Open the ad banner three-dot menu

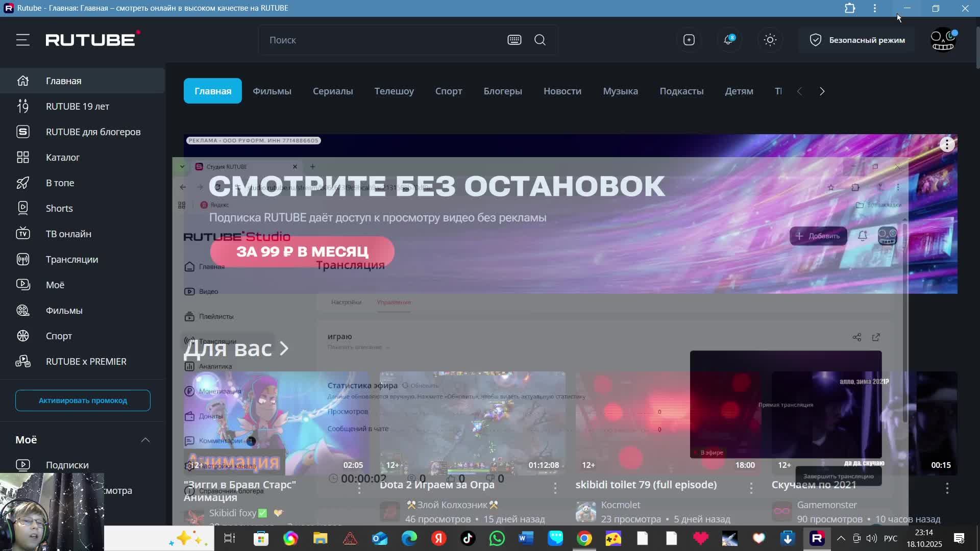coord(947,145)
